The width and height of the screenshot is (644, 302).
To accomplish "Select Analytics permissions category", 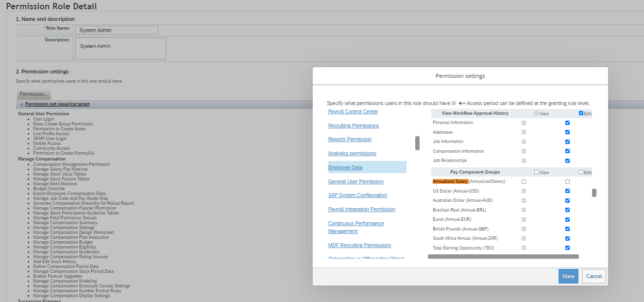I will [352, 153].
